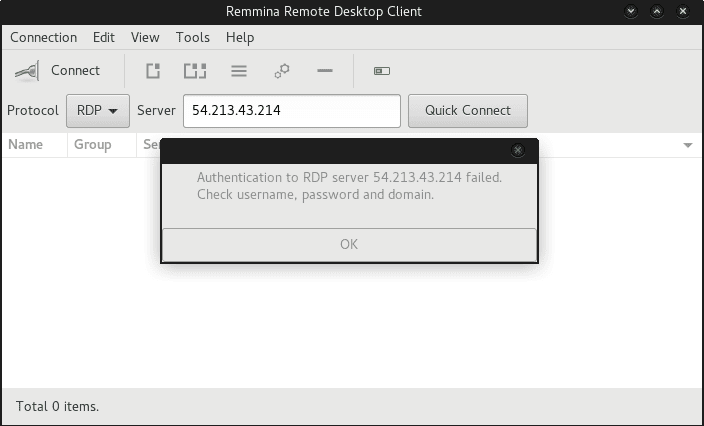The width and height of the screenshot is (704, 426).
Task: Open the Tools menu
Action: [193, 37]
